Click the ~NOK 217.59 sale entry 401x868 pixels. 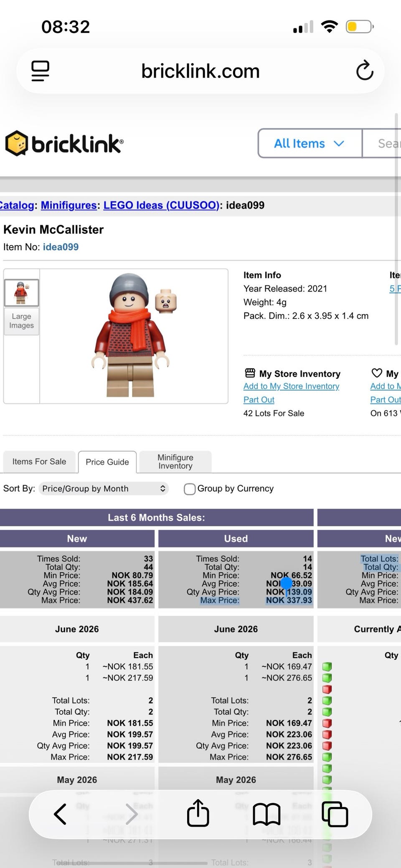click(x=128, y=678)
